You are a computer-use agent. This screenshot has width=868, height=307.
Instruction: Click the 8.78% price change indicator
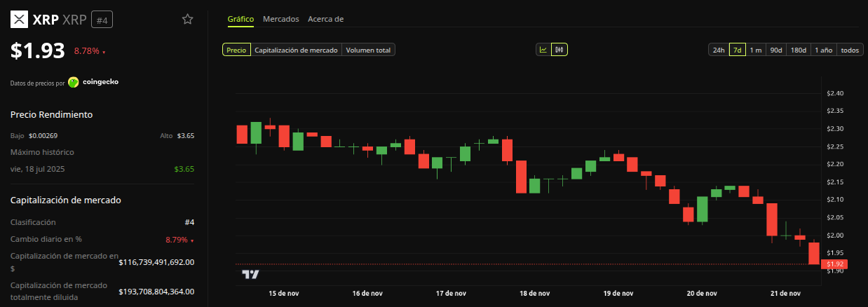pyautogui.click(x=90, y=51)
